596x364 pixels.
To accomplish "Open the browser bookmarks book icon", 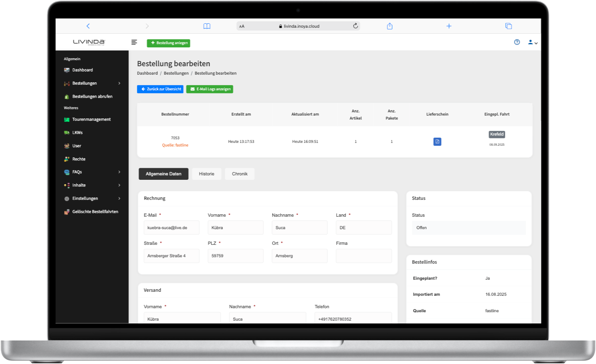I will point(207,26).
